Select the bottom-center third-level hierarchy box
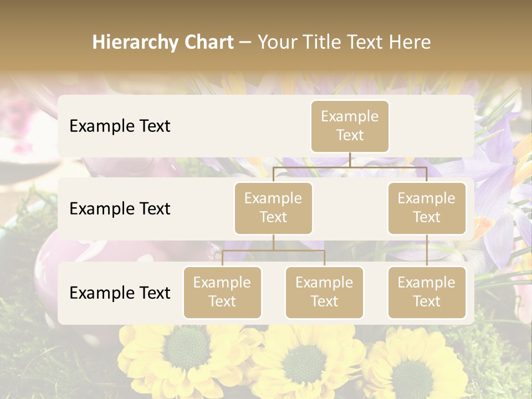The width and height of the screenshot is (532, 399). [x=324, y=292]
